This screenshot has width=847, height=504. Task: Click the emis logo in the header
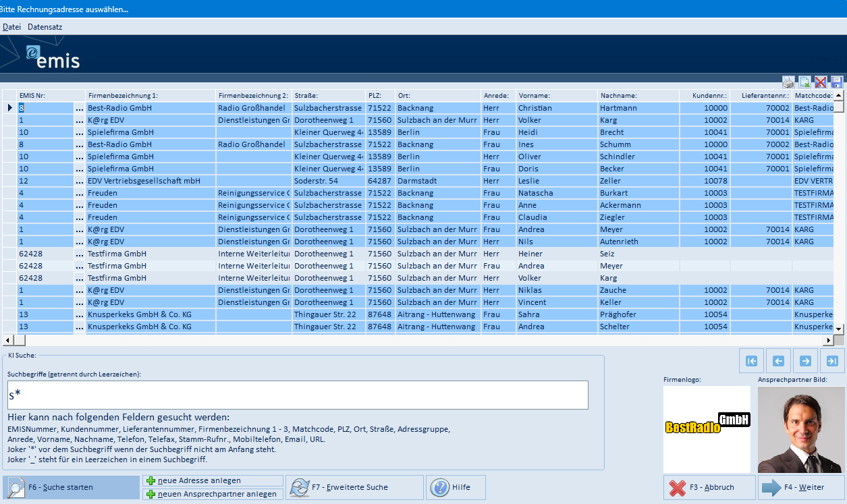click(53, 56)
